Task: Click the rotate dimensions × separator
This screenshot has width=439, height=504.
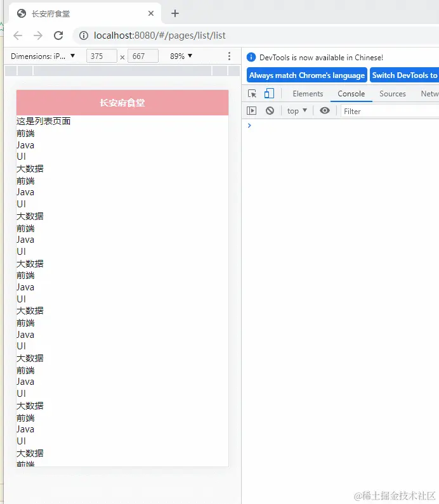Action: [x=122, y=57]
